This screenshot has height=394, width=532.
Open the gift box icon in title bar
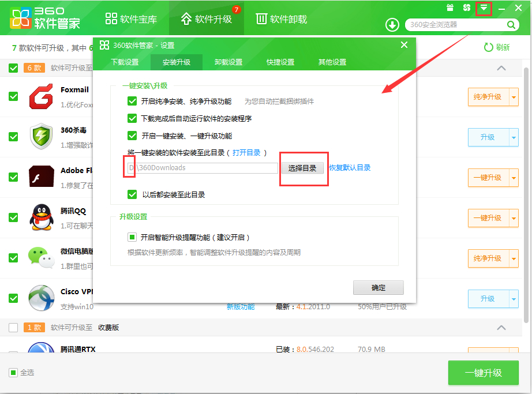click(450, 8)
